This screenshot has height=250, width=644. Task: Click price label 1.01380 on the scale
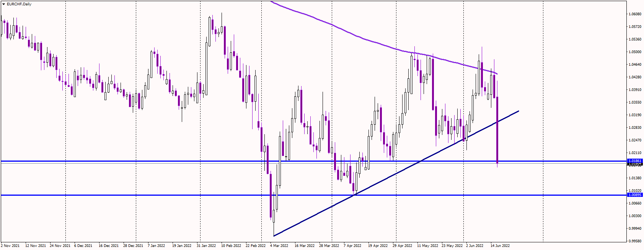[x=635, y=178]
